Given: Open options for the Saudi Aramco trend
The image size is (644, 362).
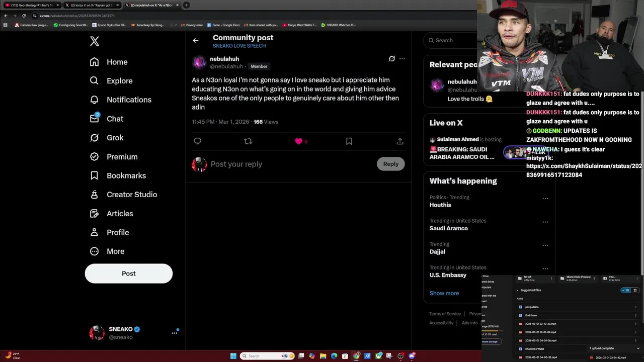Looking at the screenshot, I should [x=545, y=222].
